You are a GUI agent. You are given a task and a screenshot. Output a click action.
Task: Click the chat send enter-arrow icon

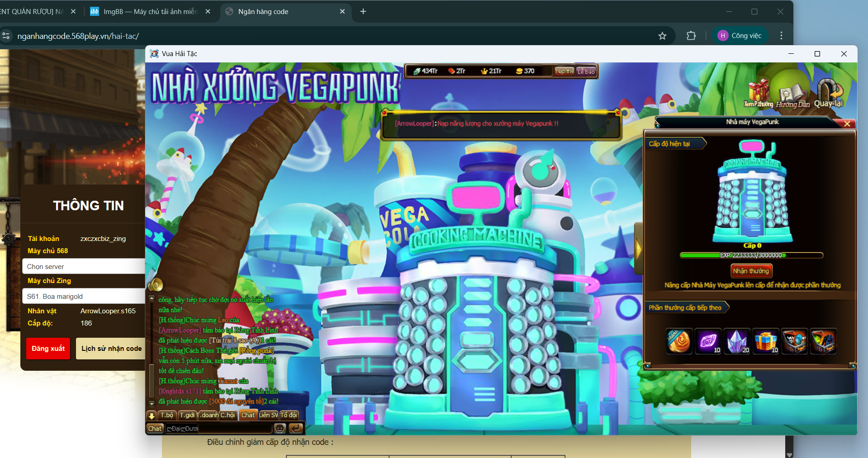(296, 428)
